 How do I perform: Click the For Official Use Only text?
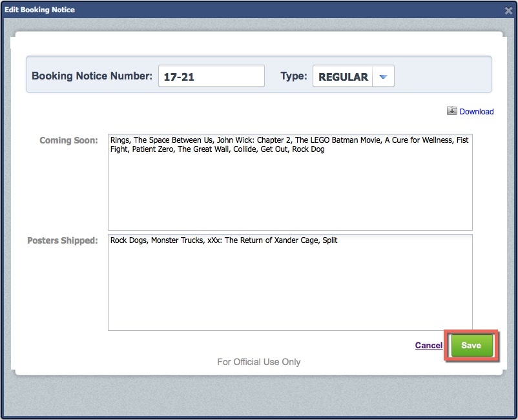click(x=258, y=362)
